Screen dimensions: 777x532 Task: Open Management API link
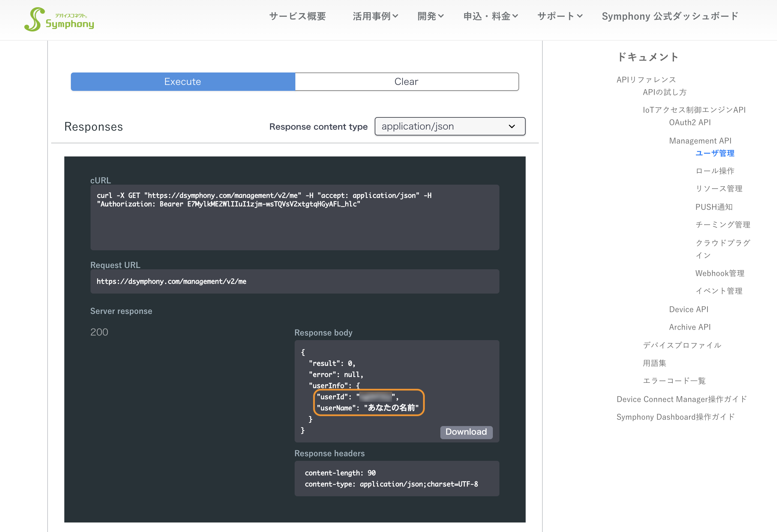(x=700, y=141)
